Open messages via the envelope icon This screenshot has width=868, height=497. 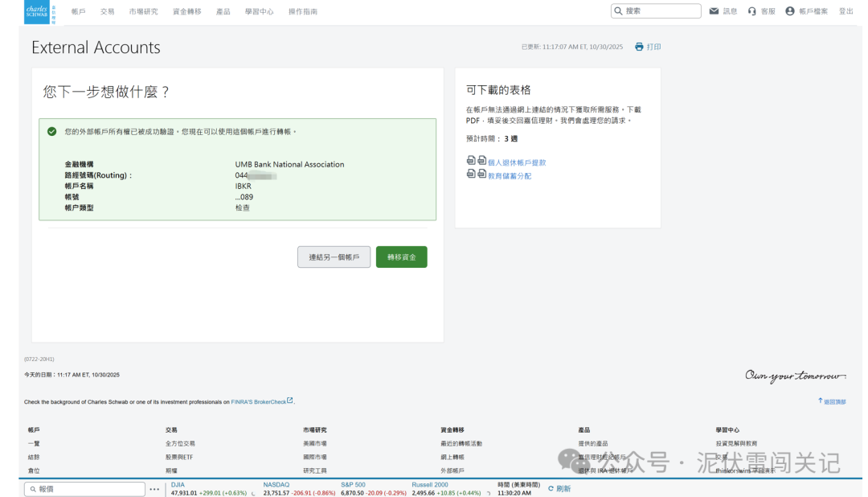[x=713, y=10]
